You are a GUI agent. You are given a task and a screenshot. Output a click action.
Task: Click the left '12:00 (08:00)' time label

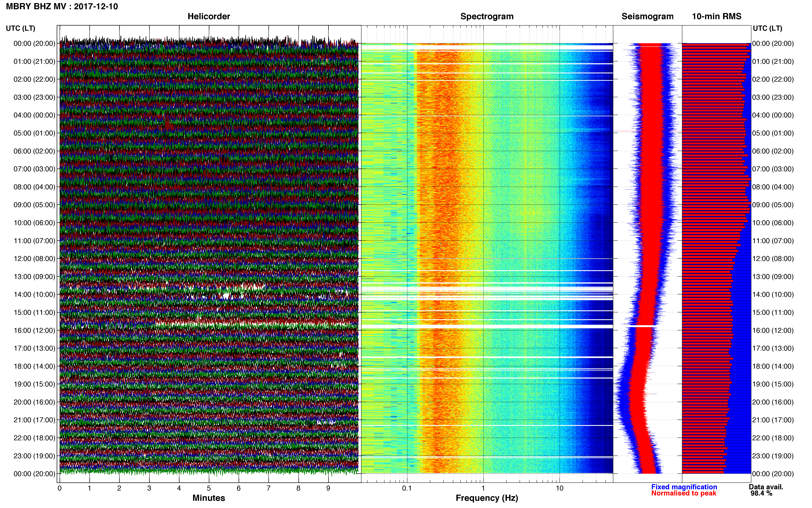34,259
